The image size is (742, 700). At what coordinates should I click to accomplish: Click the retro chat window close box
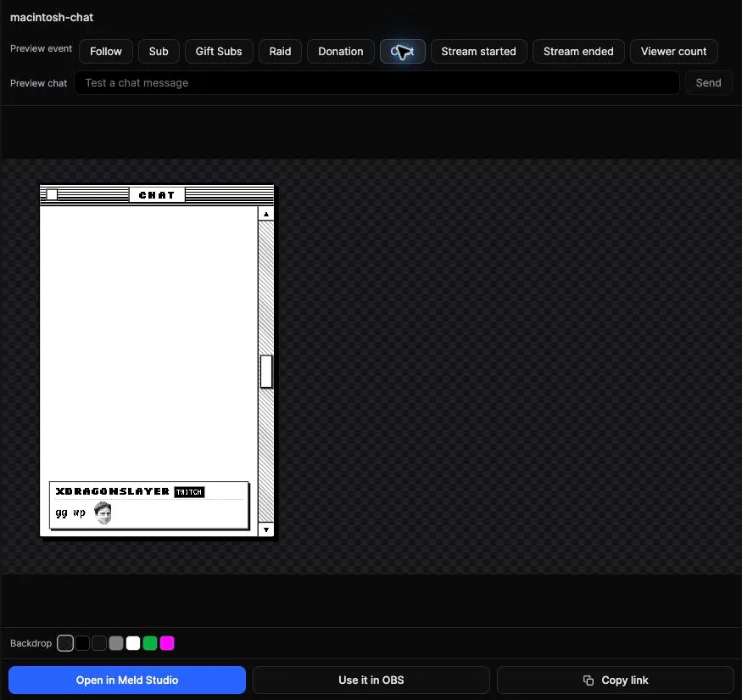52,194
